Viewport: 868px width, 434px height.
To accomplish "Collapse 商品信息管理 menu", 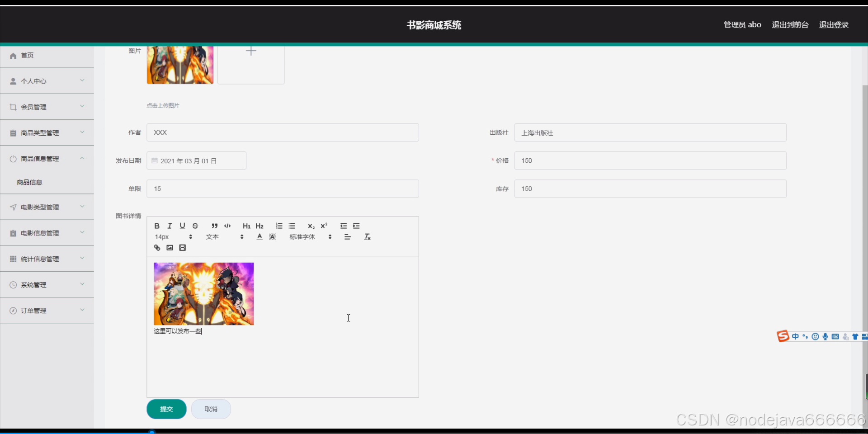I will click(47, 159).
